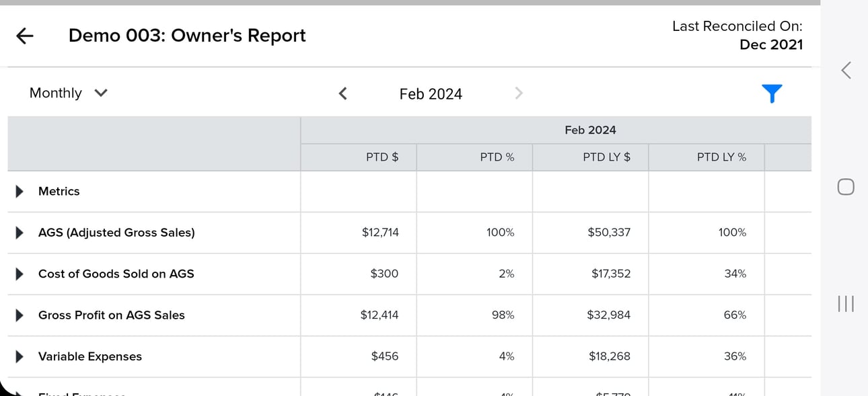Open the Monthly period dropdown
The width and height of the screenshot is (868, 396).
68,93
